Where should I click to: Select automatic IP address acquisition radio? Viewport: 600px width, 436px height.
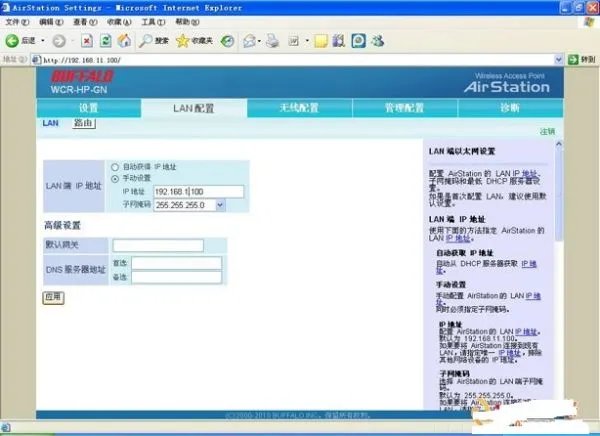coord(115,167)
